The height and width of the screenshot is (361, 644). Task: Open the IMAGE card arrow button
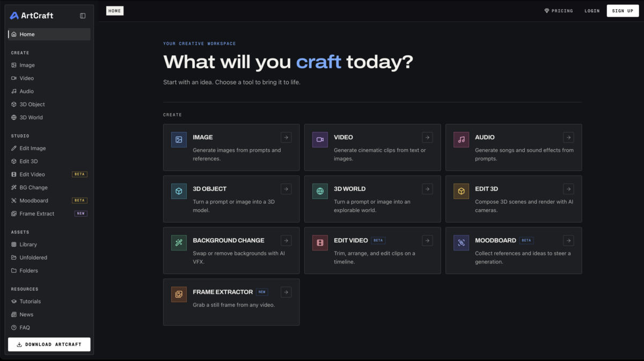click(286, 137)
